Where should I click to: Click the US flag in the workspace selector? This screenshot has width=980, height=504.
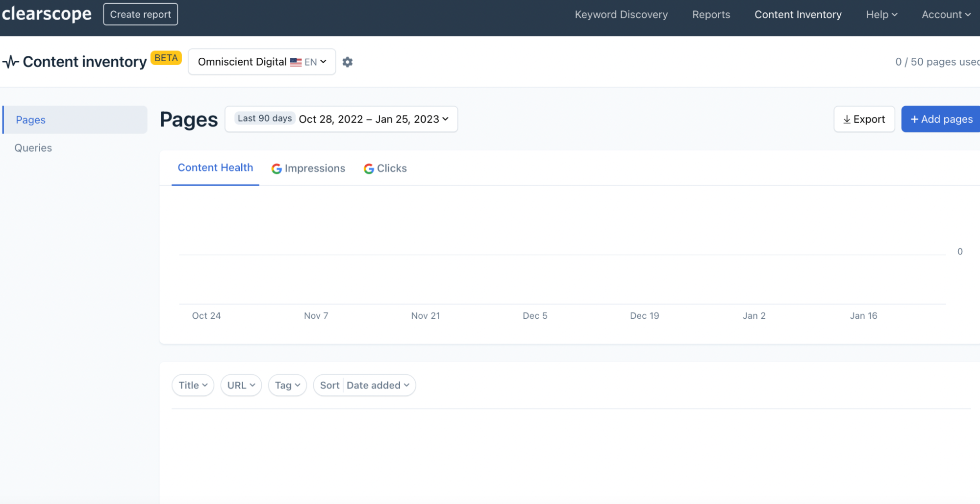[295, 62]
